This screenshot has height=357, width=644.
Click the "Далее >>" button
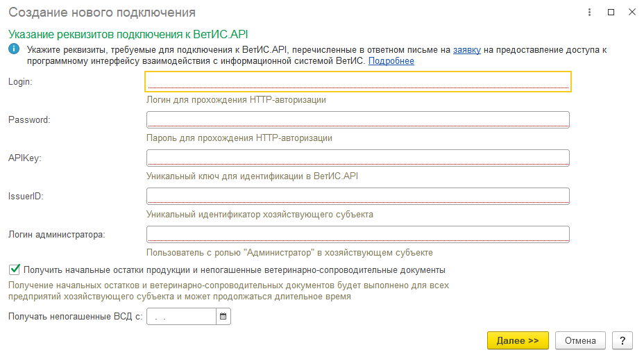(x=518, y=340)
